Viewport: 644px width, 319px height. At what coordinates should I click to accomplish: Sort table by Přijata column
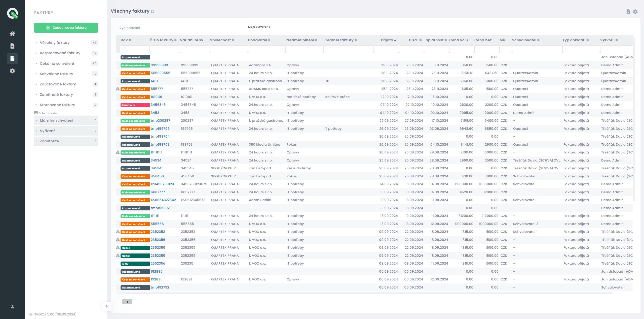[389, 40]
